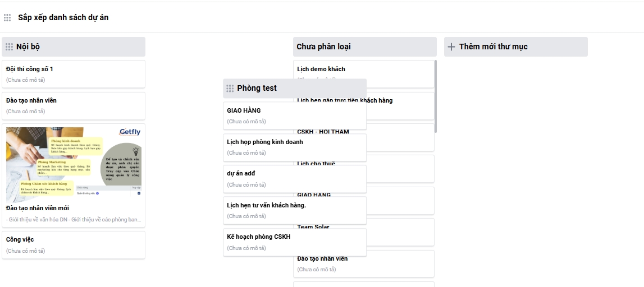This screenshot has width=644, height=287.
Task: Click the Chưa phân loại column scrollbar
Action: tap(435, 96)
